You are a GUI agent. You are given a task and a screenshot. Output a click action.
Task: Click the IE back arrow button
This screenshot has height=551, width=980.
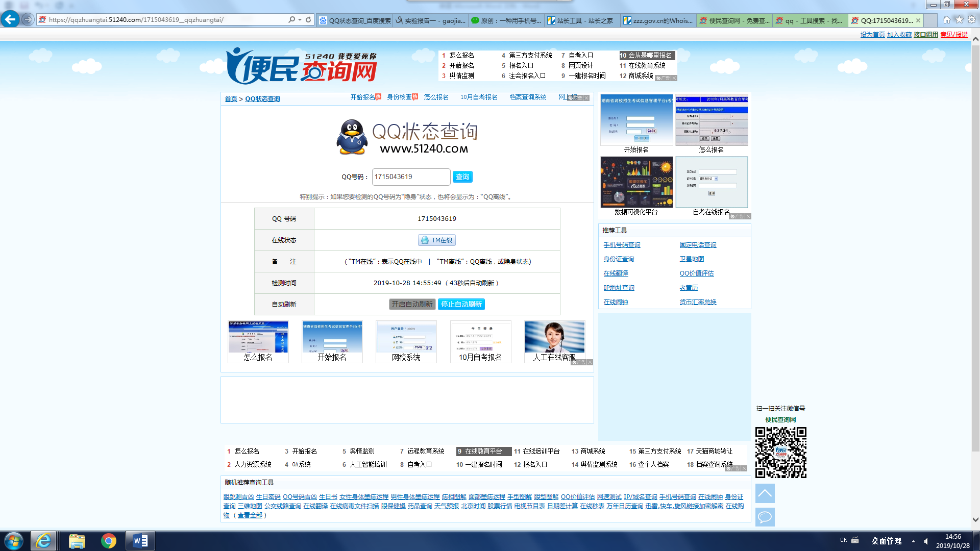(x=10, y=19)
